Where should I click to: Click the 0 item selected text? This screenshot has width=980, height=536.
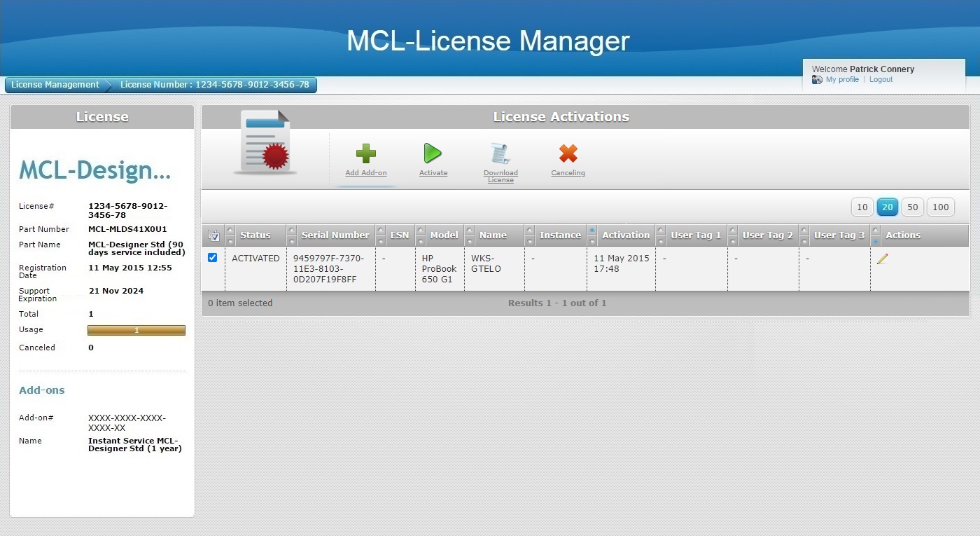click(240, 303)
